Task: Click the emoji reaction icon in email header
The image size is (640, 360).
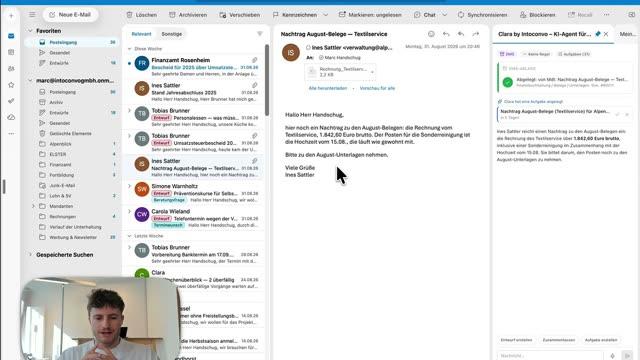Action: pos(431,34)
